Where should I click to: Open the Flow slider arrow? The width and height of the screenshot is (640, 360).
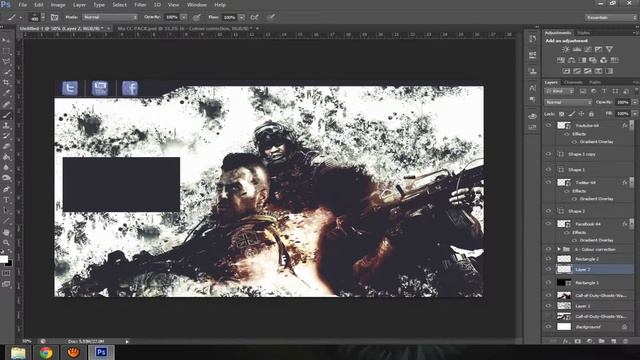(x=241, y=17)
